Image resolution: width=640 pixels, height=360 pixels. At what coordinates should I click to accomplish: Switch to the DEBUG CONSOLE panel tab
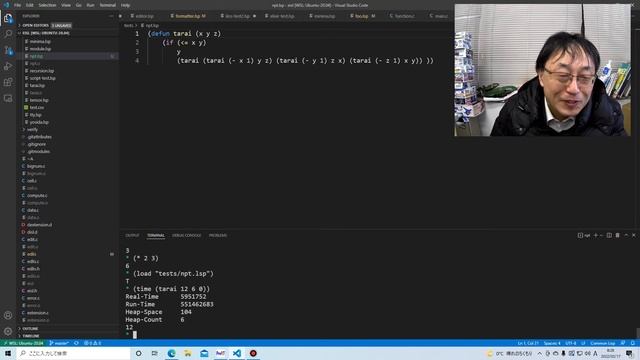coord(187,236)
